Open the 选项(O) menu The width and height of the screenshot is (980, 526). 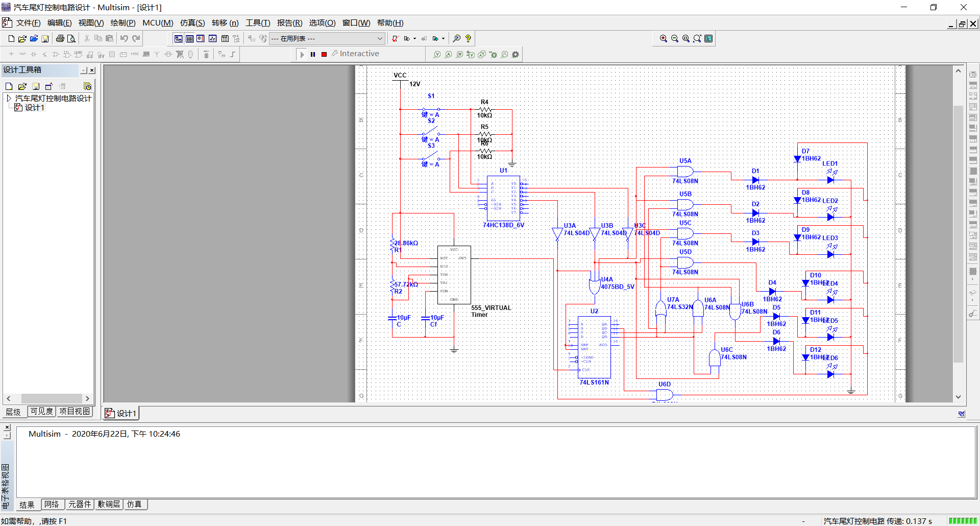click(x=322, y=23)
